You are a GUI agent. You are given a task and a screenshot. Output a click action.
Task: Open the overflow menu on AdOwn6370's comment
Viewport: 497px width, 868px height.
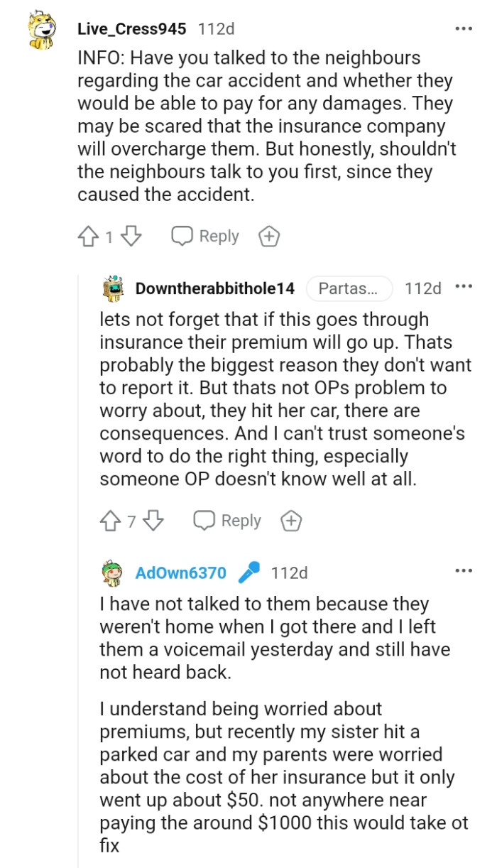[x=464, y=570]
